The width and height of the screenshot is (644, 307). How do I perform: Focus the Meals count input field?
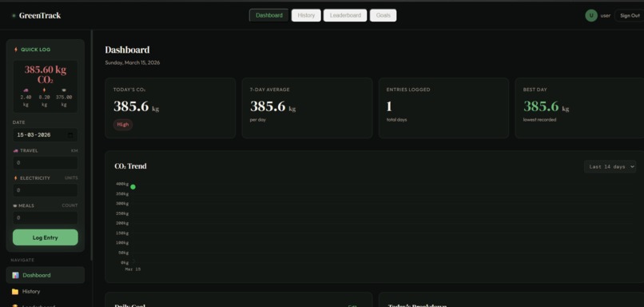coord(46,217)
